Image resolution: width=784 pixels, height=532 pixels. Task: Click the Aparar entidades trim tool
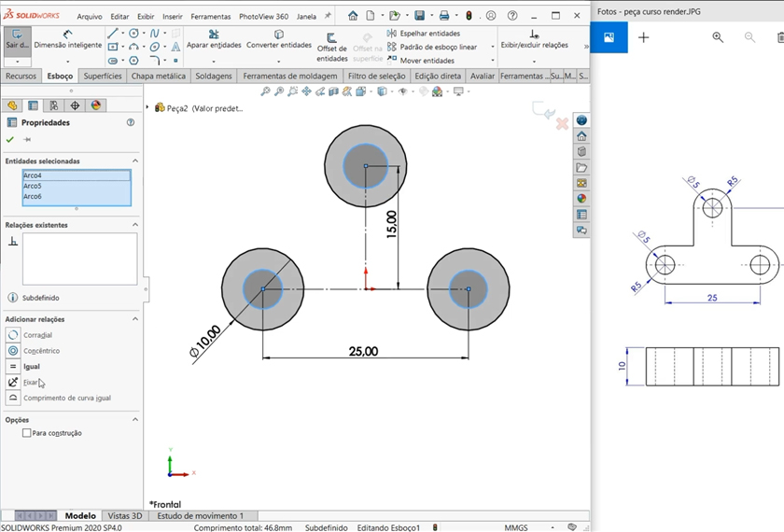tap(213, 39)
